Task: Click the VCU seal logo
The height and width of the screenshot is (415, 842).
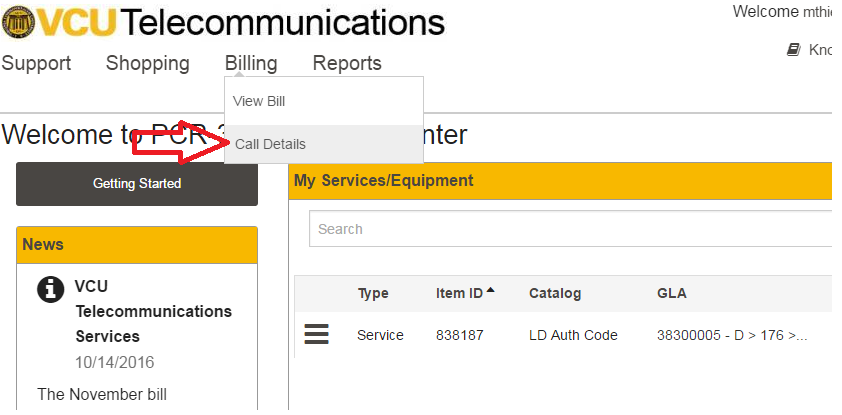Action: (x=18, y=23)
